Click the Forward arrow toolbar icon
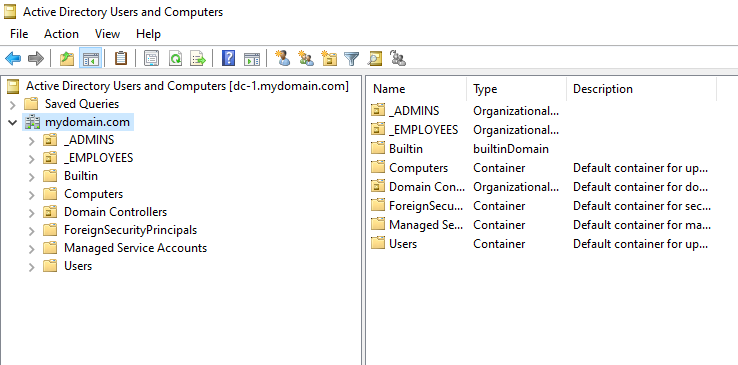This screenshot has height=365, width=738. pyautogui.click(x=36, y=59)
